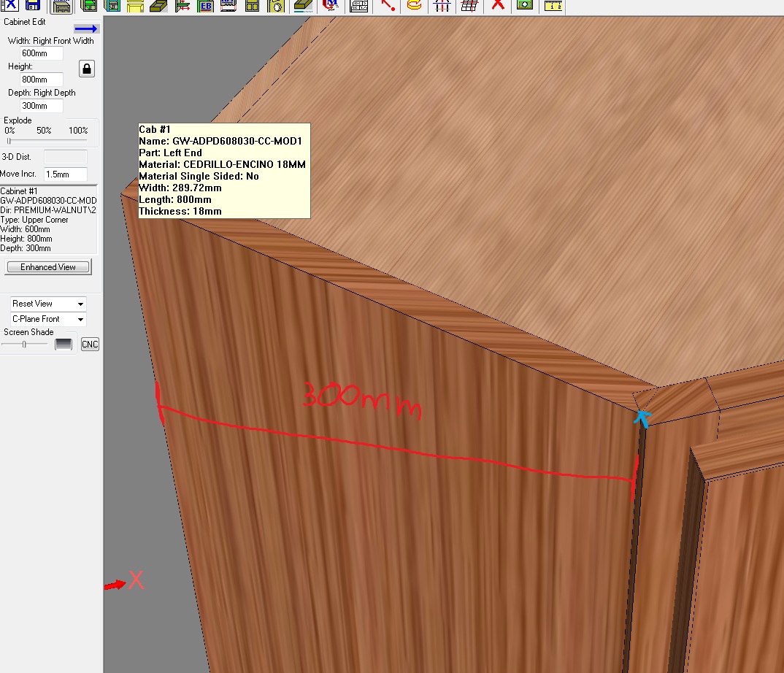Click the green camera render icon
Viewport: 784px width, 673px height.
tap(524, 5)
